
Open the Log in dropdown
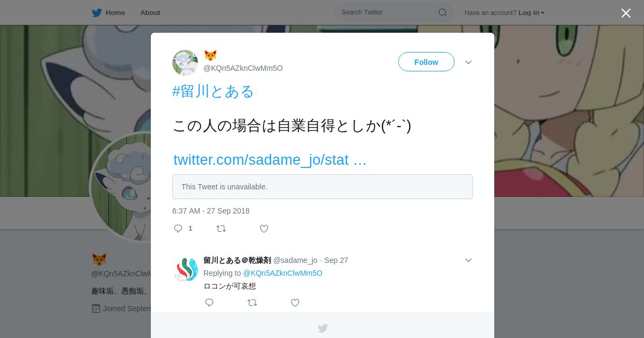531,13
